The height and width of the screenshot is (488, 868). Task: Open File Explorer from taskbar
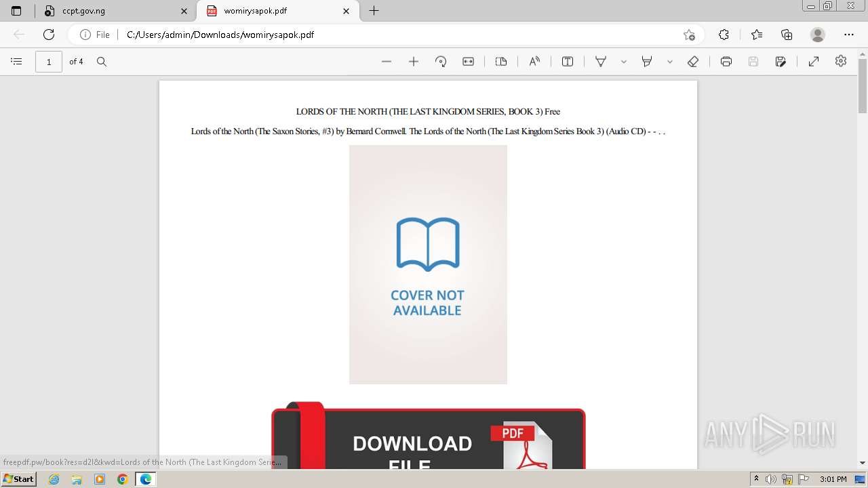[x=77, y=479]
